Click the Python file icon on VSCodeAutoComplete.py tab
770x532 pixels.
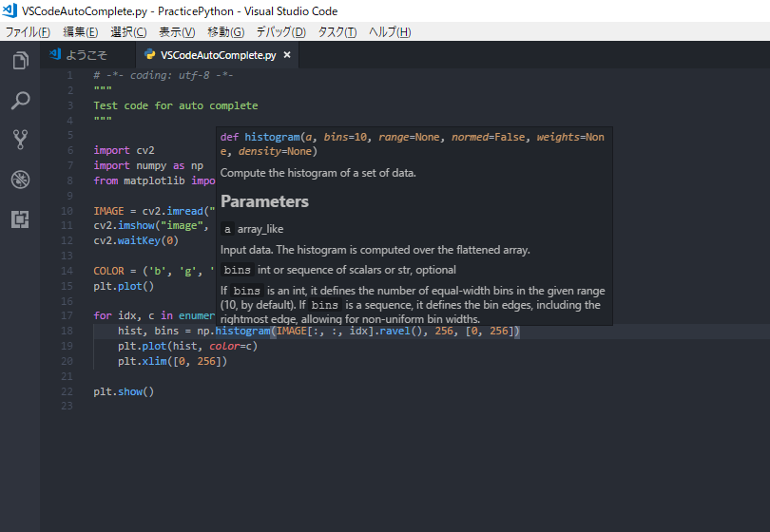point(149,55)
